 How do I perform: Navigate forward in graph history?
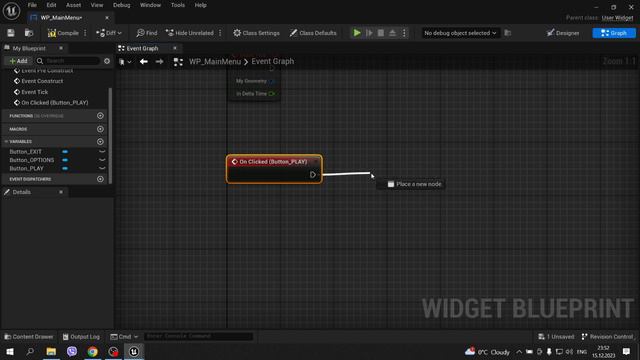coord(160,62)
